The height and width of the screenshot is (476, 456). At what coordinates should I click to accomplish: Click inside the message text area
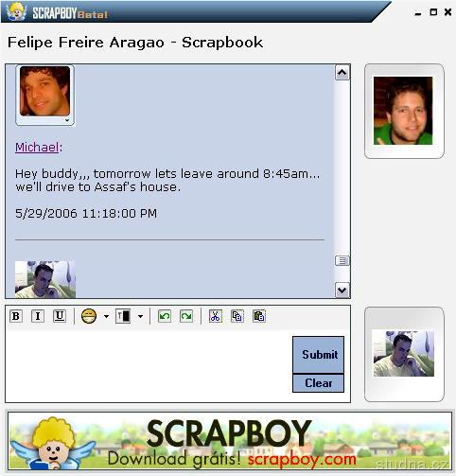[x=149, y=366]
